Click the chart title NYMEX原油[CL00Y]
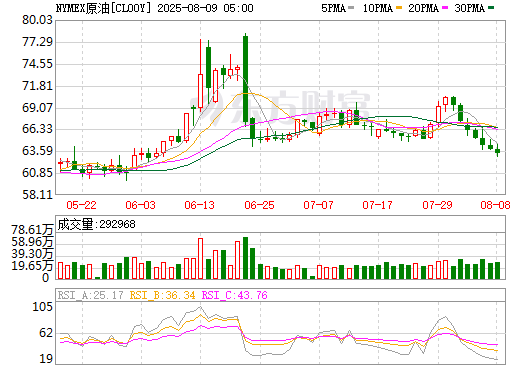The height and width of the screenshot is (365, 520). pyautogui.click(x=104, y=8)
